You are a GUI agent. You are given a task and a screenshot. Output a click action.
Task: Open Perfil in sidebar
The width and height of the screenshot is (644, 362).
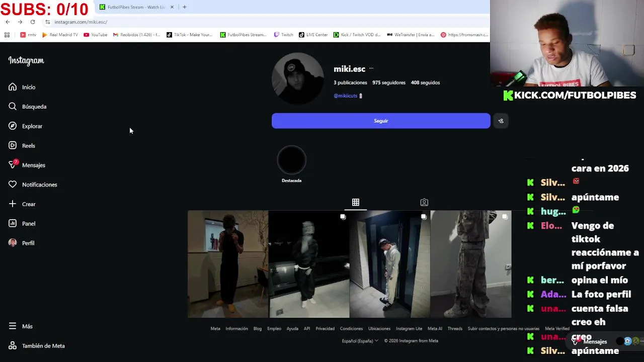point(22,243)
